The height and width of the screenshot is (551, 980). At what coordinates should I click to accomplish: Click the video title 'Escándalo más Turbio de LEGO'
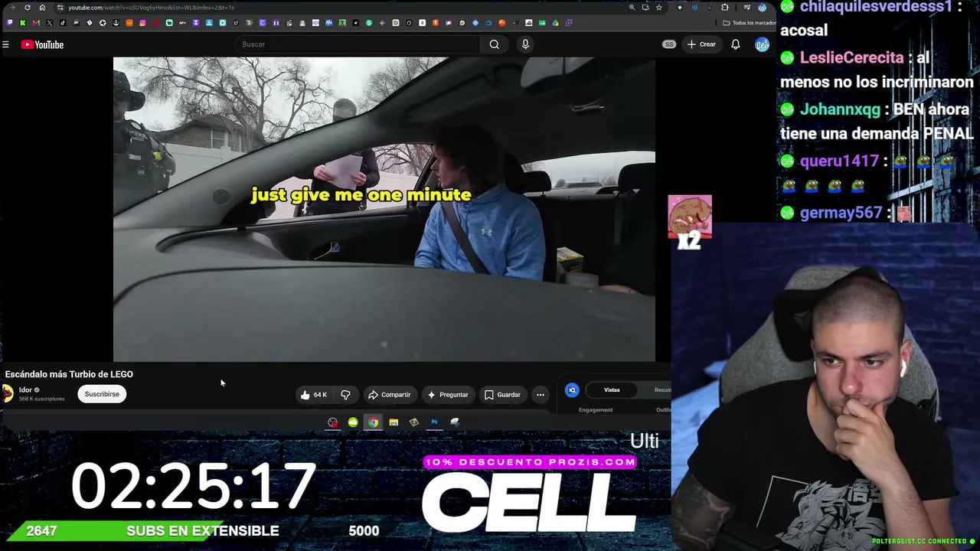69,374
